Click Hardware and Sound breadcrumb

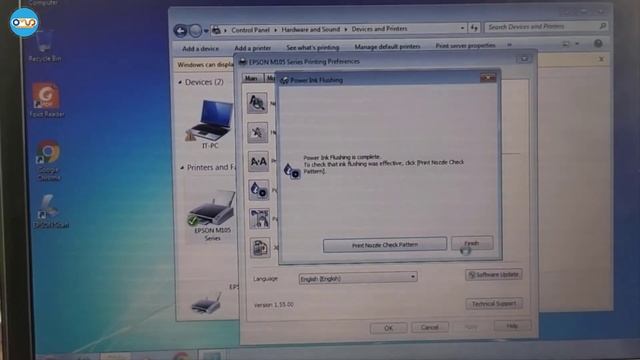point(311,29)
